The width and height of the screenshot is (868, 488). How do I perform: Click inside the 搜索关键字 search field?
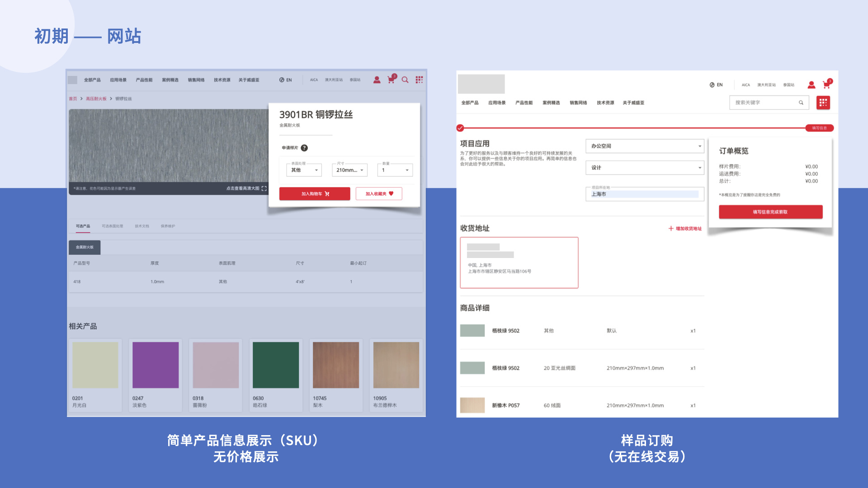click(764, 103)
